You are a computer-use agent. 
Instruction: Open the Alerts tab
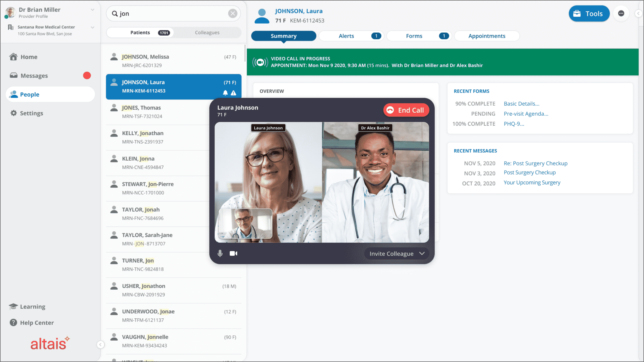351,36
